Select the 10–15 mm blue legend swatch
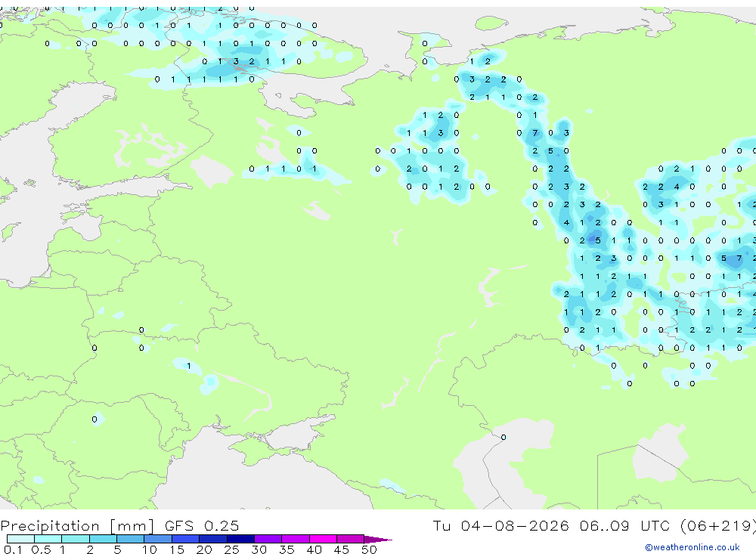The image size is (756, 554). [x=158, y=539]
